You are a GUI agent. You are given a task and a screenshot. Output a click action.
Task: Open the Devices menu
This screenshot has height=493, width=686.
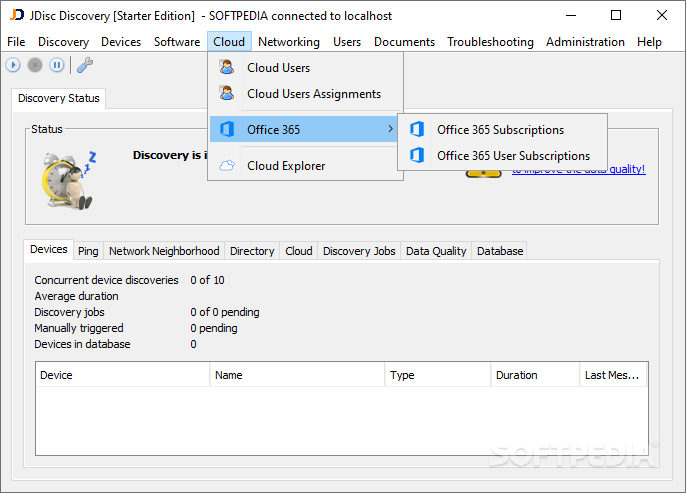coord(121,42)
